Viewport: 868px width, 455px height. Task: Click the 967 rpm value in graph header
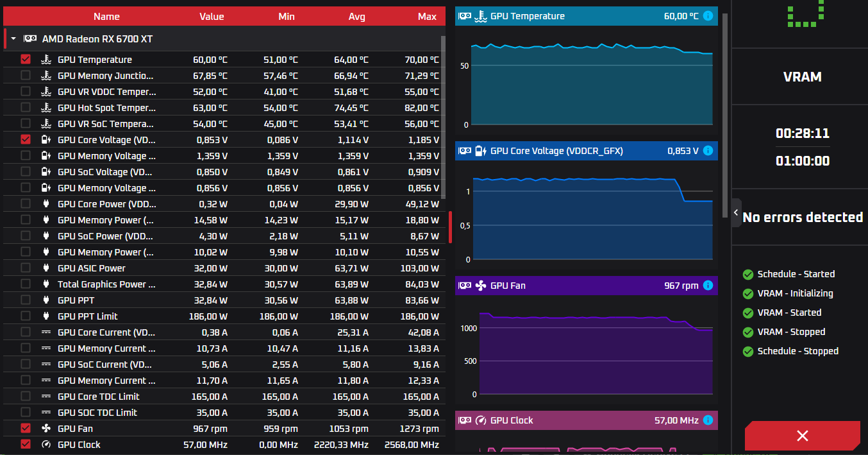[681, 286]
